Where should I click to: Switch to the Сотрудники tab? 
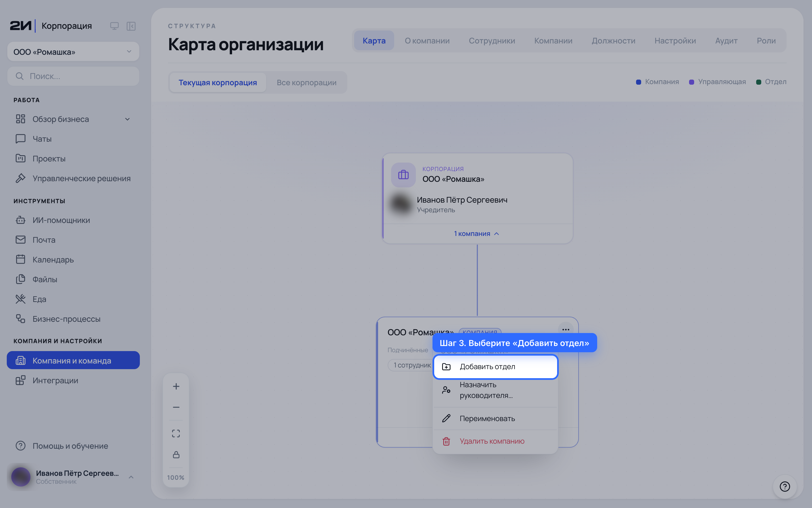point(492,41)
